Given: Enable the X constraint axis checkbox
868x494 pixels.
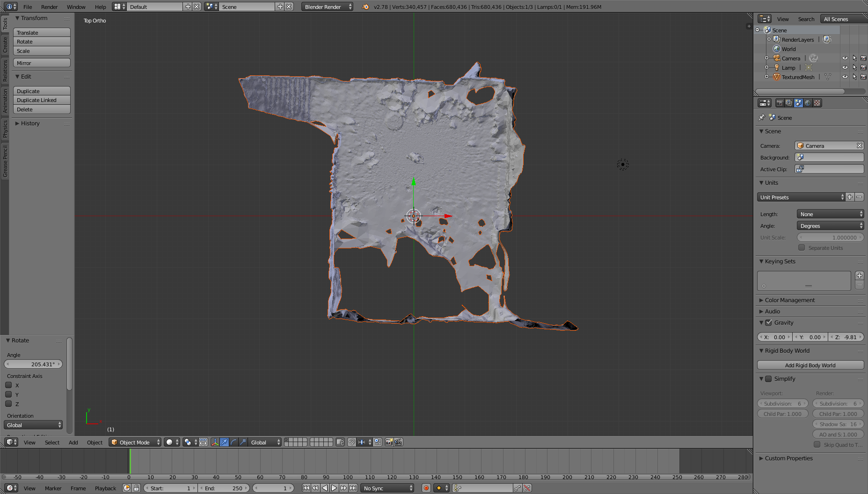Looking at the screenshot, I should [8, 385].
